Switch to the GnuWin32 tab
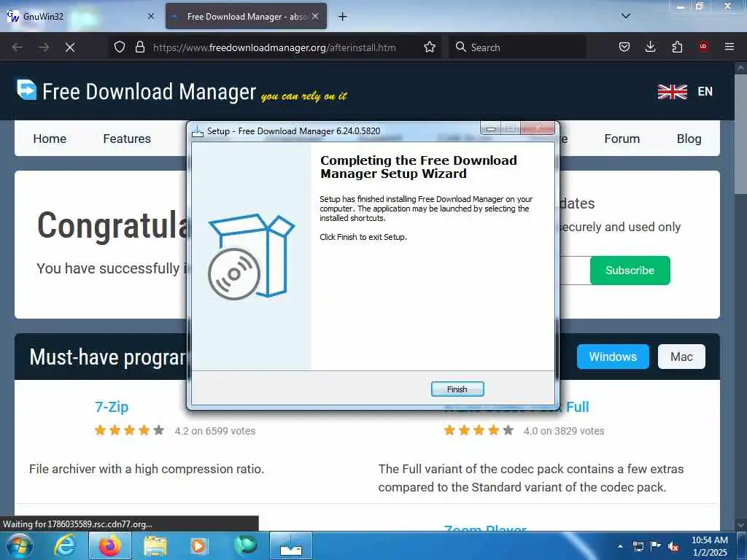 click(x=80, y=16)
